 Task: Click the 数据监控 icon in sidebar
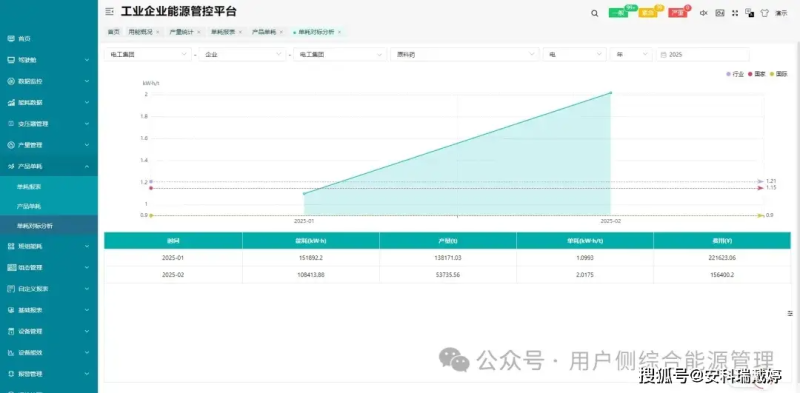coord(11,81)
